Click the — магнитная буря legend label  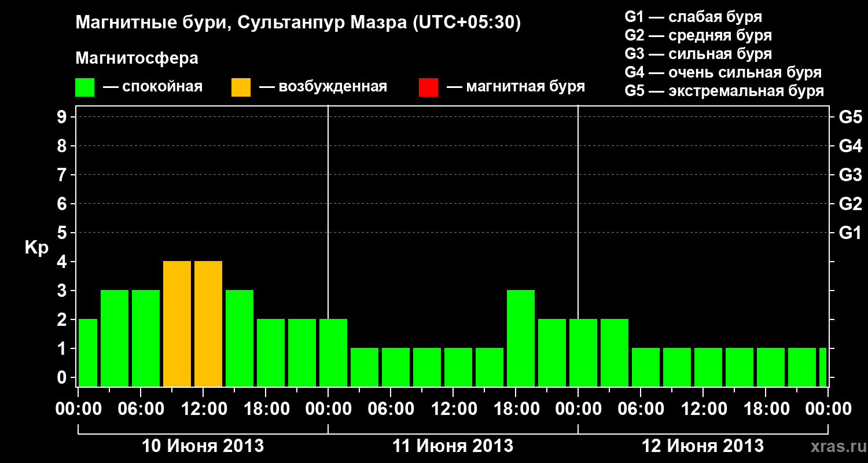coord(516,87)
